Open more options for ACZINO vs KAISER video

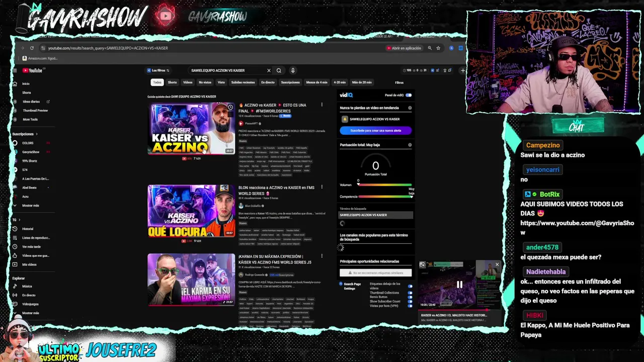point(322,105)
